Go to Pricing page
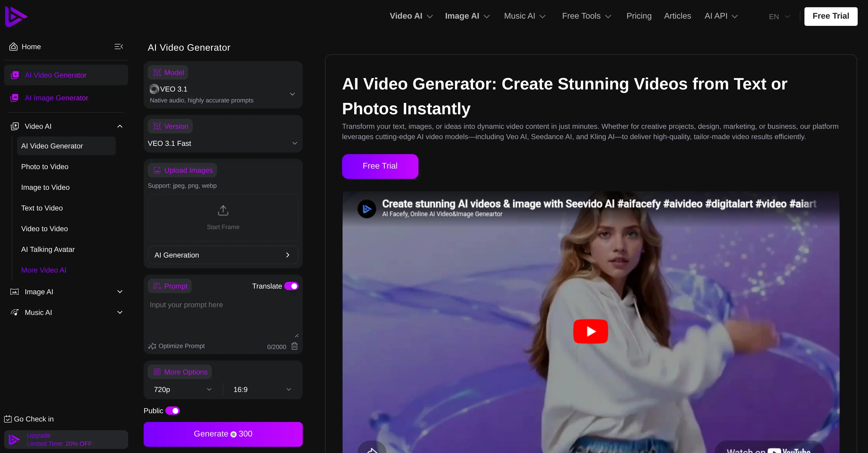The width and height of the screenshot is (868, 453). point(639,16)
